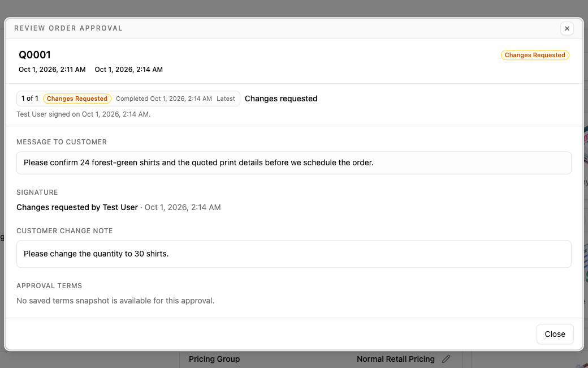588x368 pixels.
Task: Click the Message to Customer section label
Action: (x=62, y=142)
